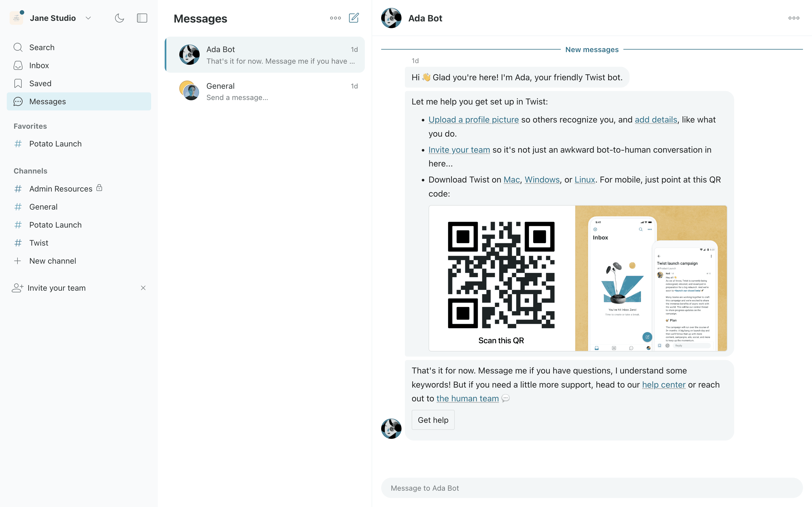Viewport: 812px width, 507px height.
Task: Open the Admin Resources private channel
Action: coord(60,189)
